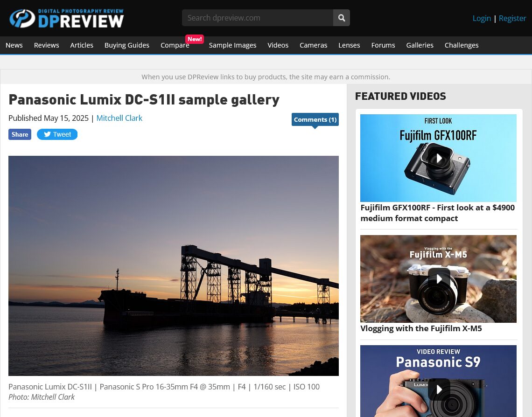Image resolution: width=532 pixels, height=417 pixels.
Task: Open the Comments (1) bubble
Action: 315,120
